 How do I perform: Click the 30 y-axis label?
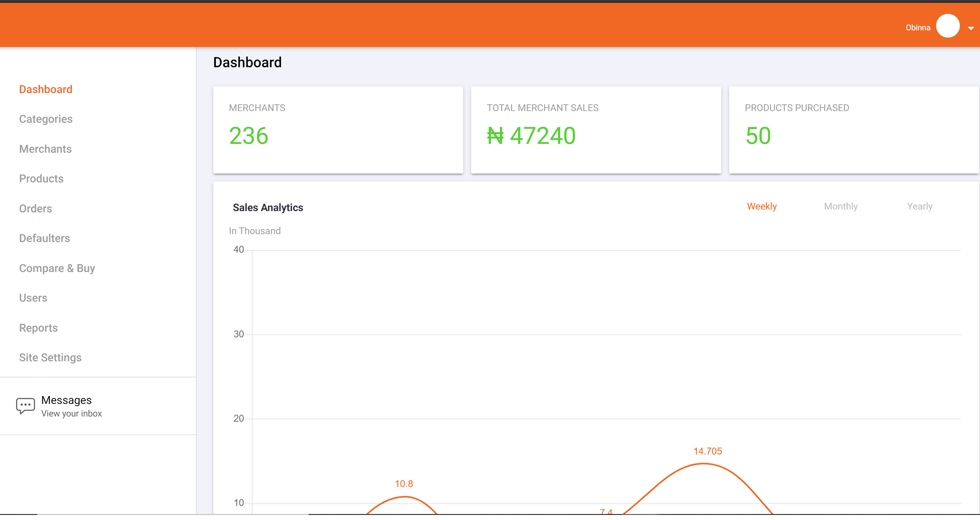239,334
